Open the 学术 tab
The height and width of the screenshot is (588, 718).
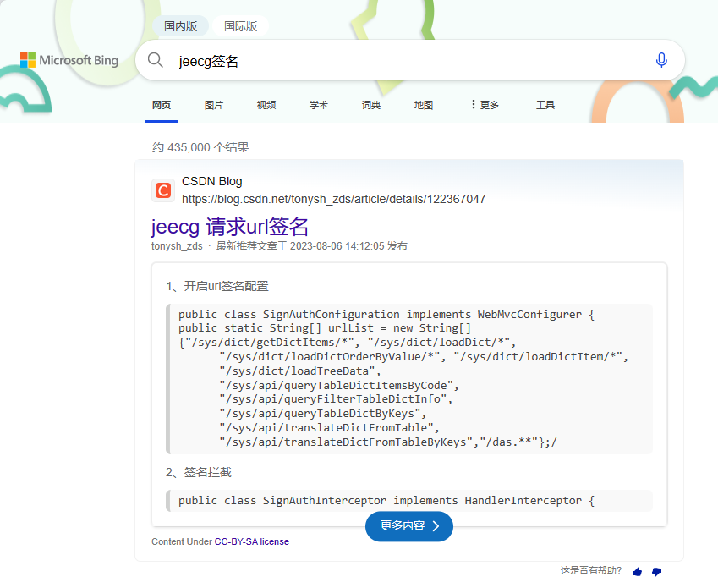click(319, 105)
